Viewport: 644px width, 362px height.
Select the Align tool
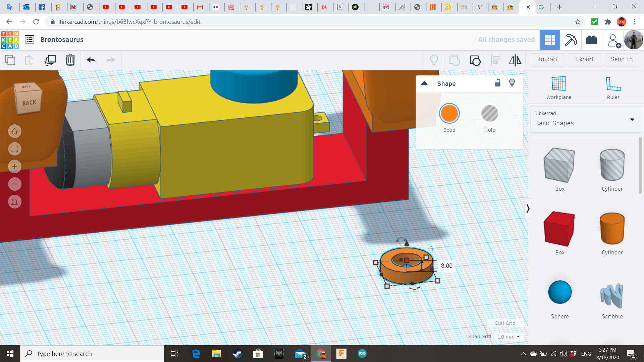(x=495, y=60)
